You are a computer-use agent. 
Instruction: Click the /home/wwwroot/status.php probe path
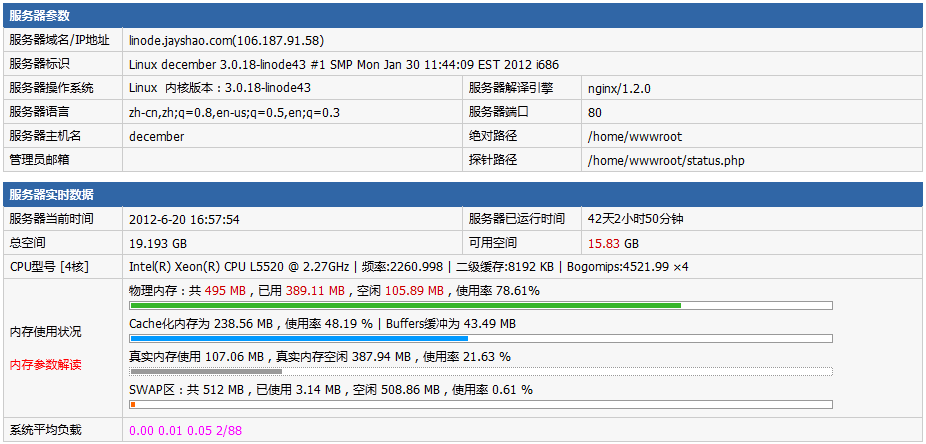pos(666,160)
